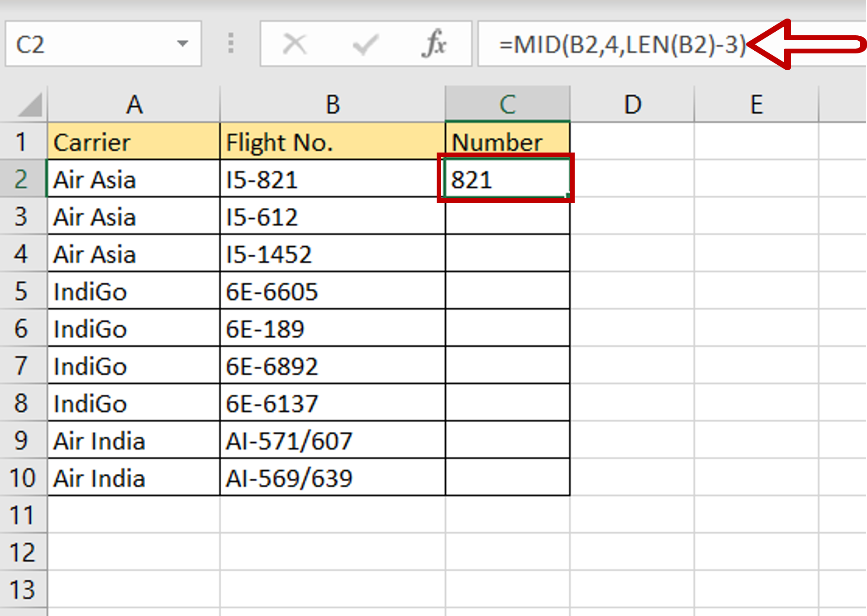Select row 13 header
Screen dimensions: 867x616
pos(23,589)
